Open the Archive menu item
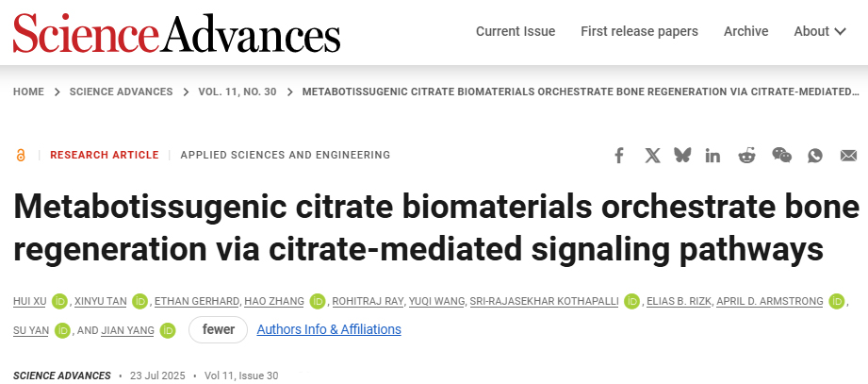This screenshot has width=868, height=384. click(x=745, y=31)
